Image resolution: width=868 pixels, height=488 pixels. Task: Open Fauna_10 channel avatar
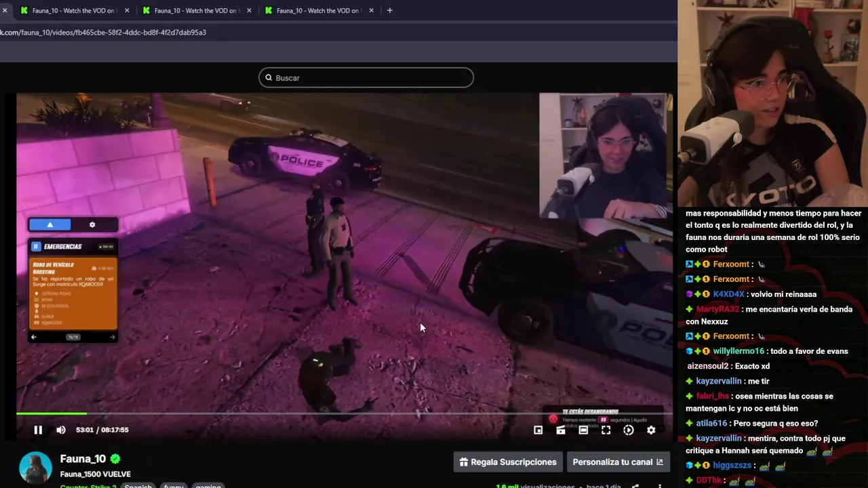click(x=35, y=468)
